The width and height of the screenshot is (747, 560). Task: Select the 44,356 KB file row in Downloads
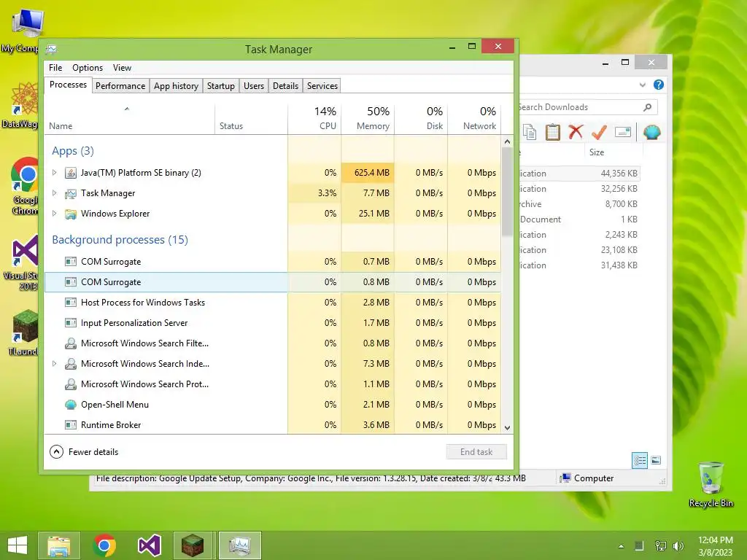(x=579, y=174)
